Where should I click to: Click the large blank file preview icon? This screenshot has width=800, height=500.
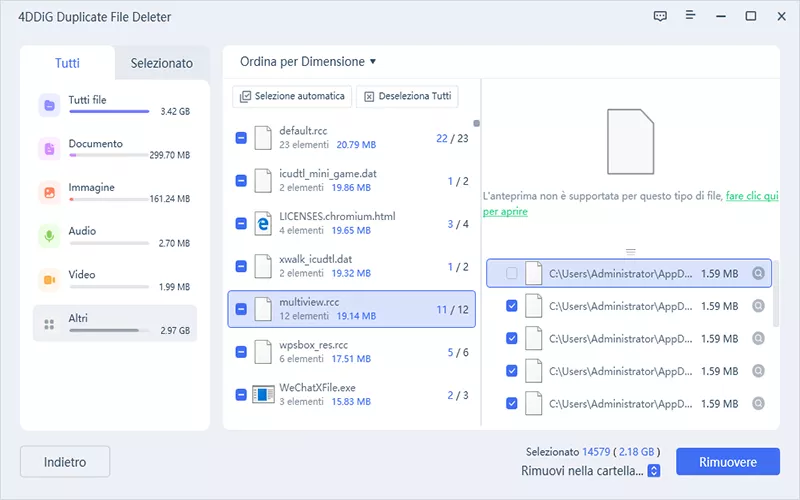pos(631,142)
